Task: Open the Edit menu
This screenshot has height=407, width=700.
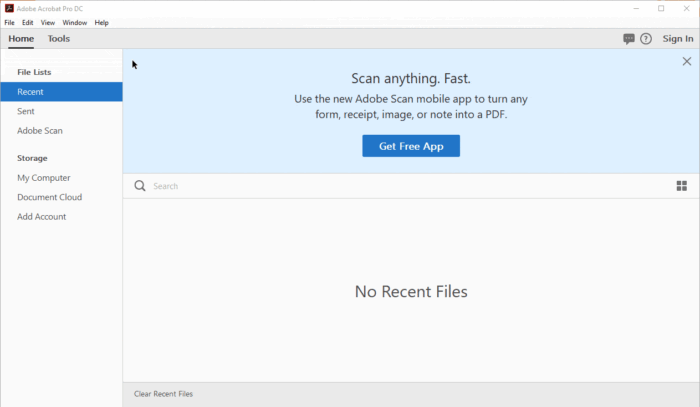Action: point(28,22)
